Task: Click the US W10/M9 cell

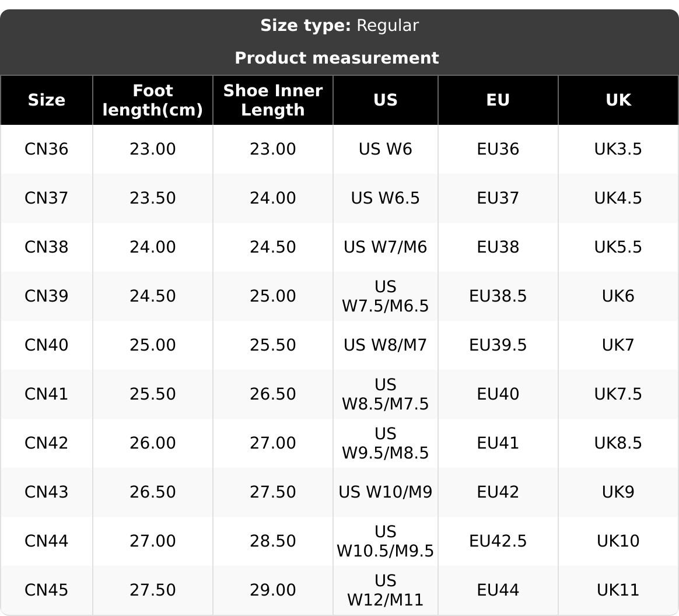Action: [386, 492]
